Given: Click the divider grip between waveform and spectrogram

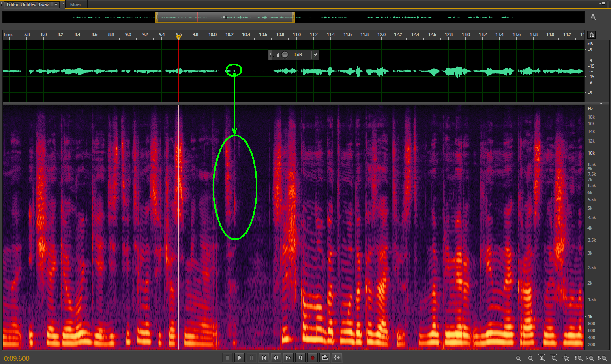Looking at the screenshot, I should [306, 104].
